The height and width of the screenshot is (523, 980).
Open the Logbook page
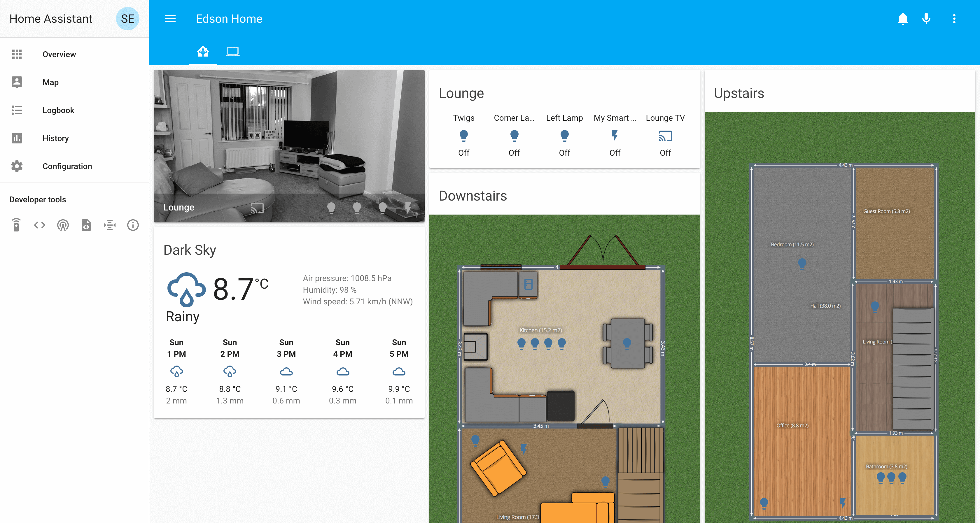tap(58, 110)
